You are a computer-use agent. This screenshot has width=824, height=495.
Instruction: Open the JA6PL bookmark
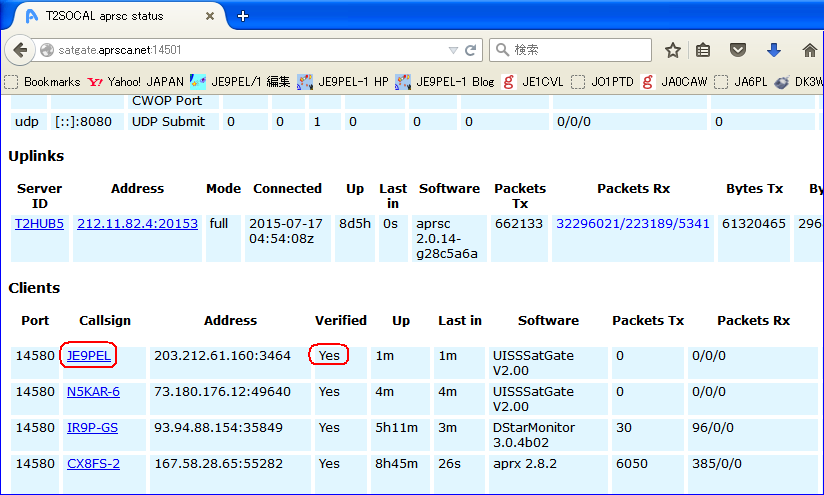click(741, 82)
